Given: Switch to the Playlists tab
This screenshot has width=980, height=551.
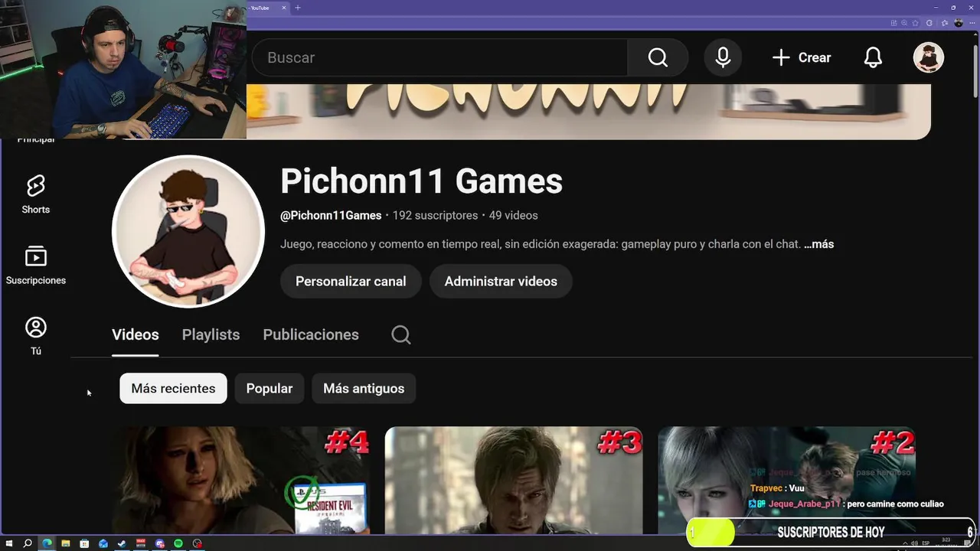Looking at the screenshot, I should [x=211, y=334].
